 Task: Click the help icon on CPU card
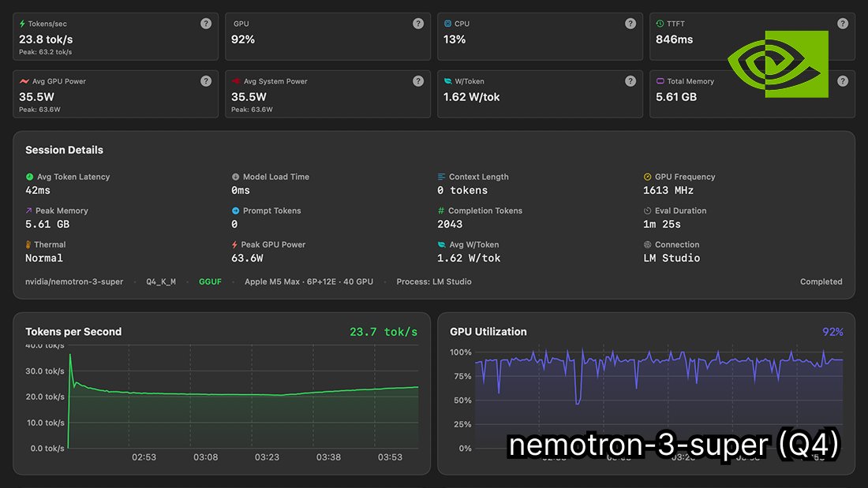pos(630,24)
